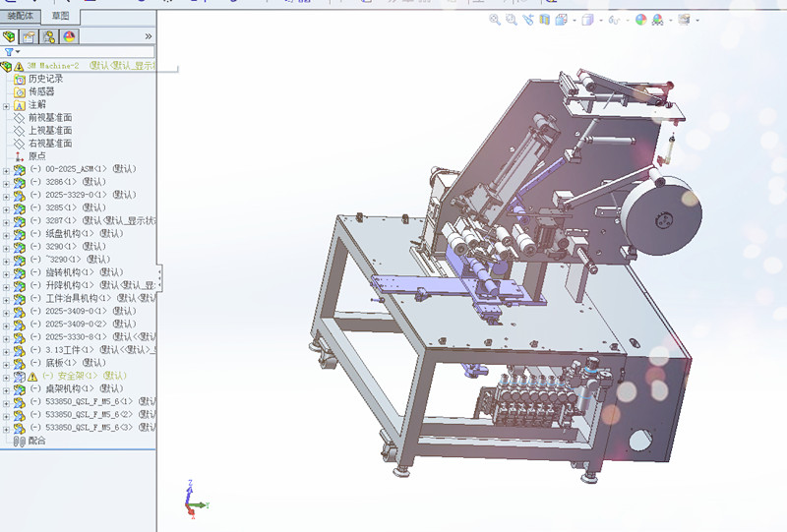Click the tree filter input field
Viewport: 787px width, 532px height.
[x=88, y=52]
